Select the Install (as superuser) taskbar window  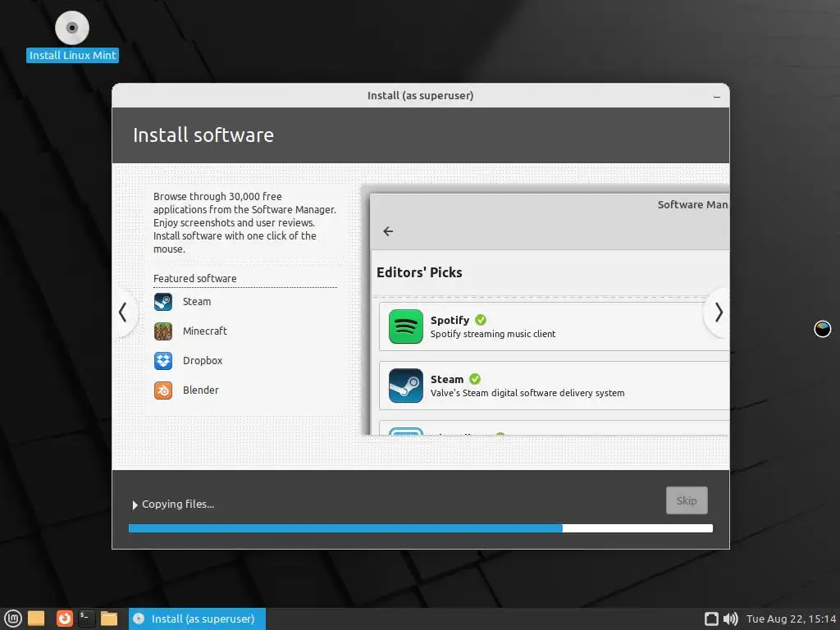(x=197, y=619)
